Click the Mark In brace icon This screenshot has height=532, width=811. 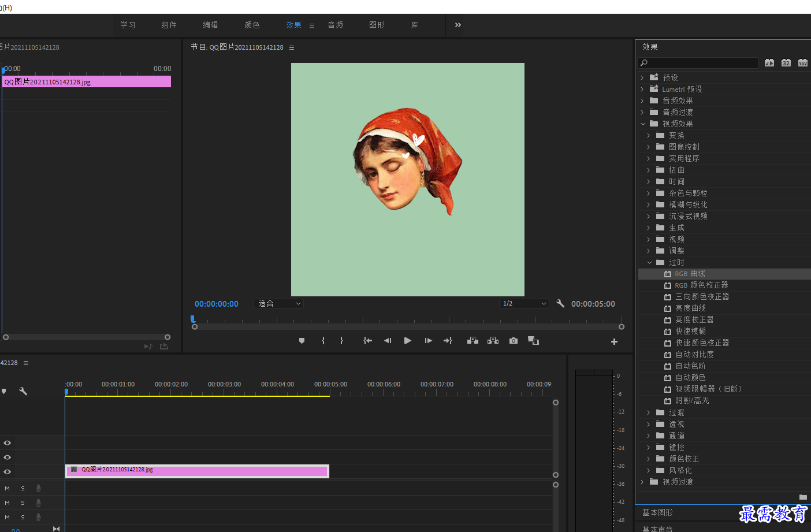pyautogui.click(x=323, y=341)
